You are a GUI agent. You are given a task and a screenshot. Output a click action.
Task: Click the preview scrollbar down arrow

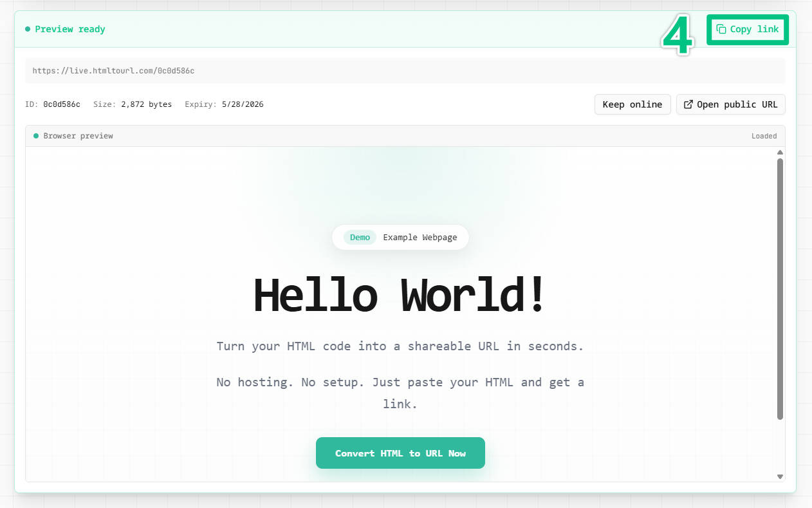point(780,476)
